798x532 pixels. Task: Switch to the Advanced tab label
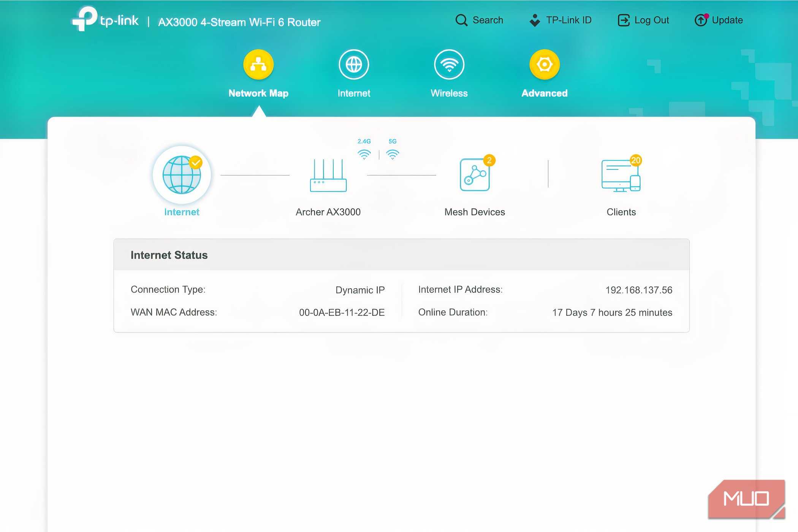point(545,93)
